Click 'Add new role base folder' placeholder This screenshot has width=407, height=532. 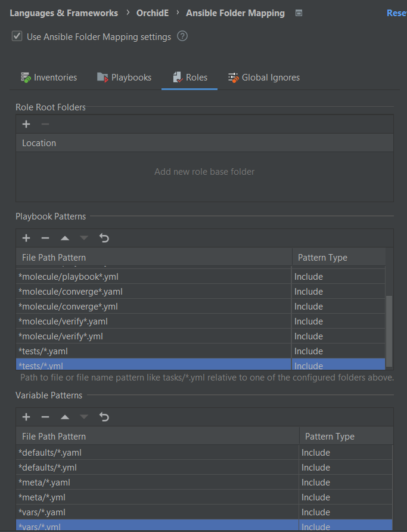click(x=204, y=172)
